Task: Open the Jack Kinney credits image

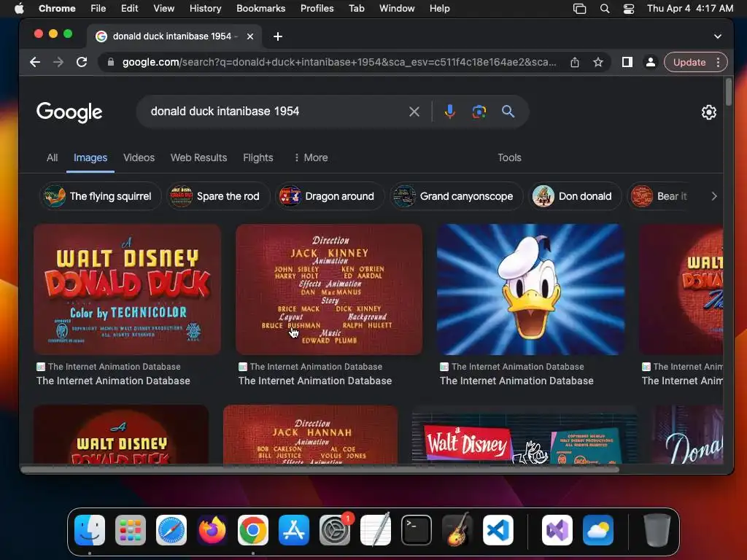Action: point(329,289)
